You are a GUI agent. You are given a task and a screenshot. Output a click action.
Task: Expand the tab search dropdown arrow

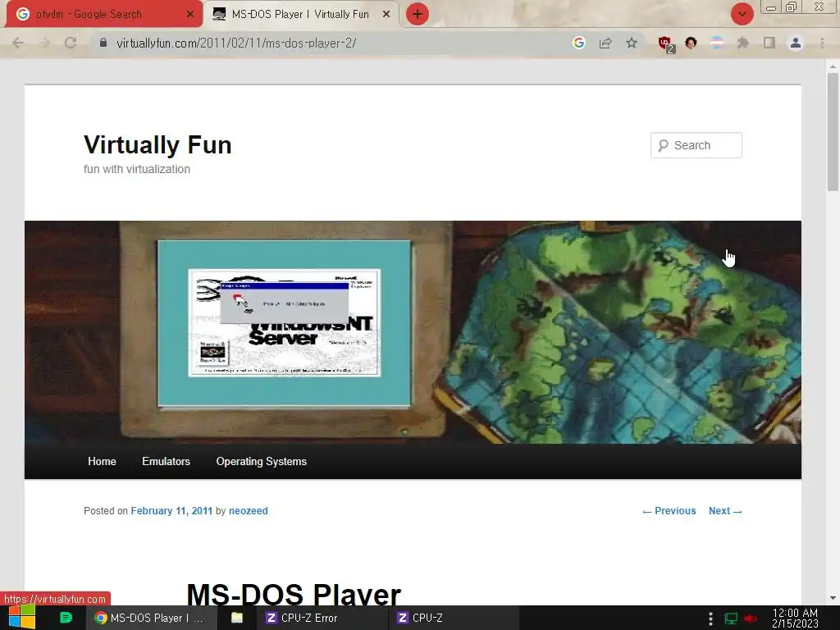[742, 14]
